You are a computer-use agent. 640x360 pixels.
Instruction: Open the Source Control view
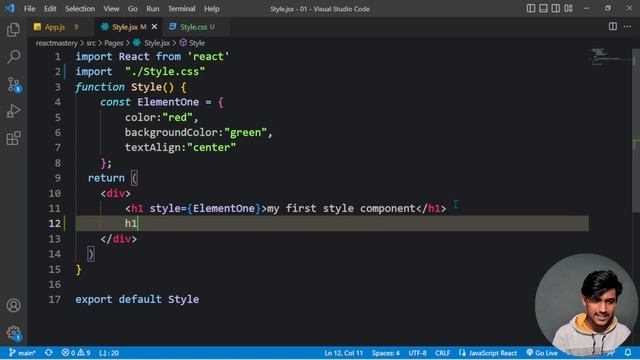[14, 84]
